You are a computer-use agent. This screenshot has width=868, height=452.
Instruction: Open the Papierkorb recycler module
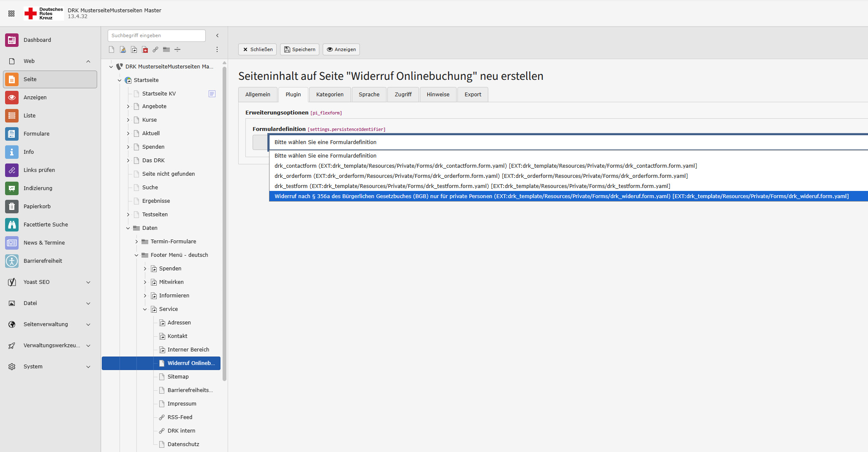click(x=50, y=207)
